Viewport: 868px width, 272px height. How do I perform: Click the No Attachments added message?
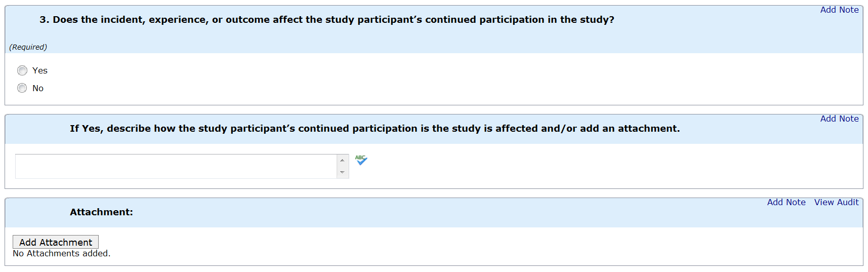pos(61,253)
